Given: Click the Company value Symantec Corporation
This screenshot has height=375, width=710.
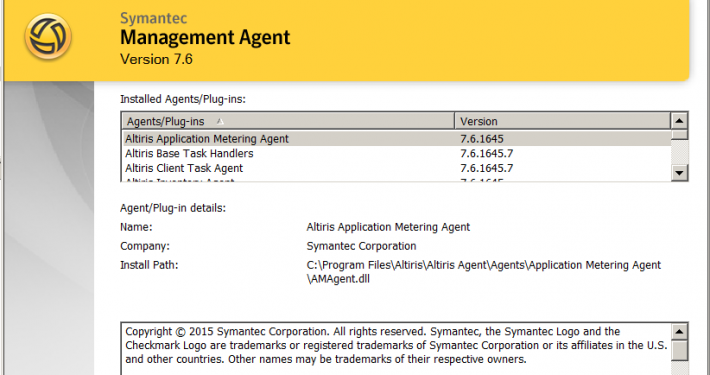Looking at the screenshot, I should coord(361,246).
